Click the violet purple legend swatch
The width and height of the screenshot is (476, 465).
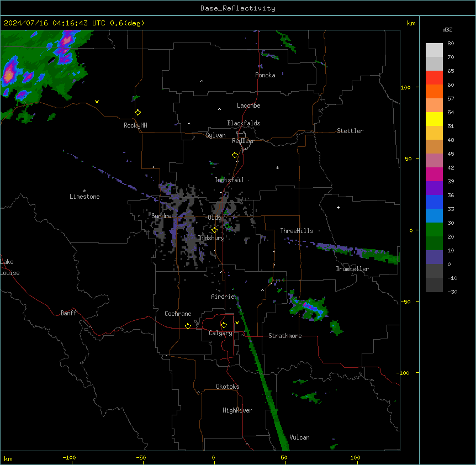(434, 188)
